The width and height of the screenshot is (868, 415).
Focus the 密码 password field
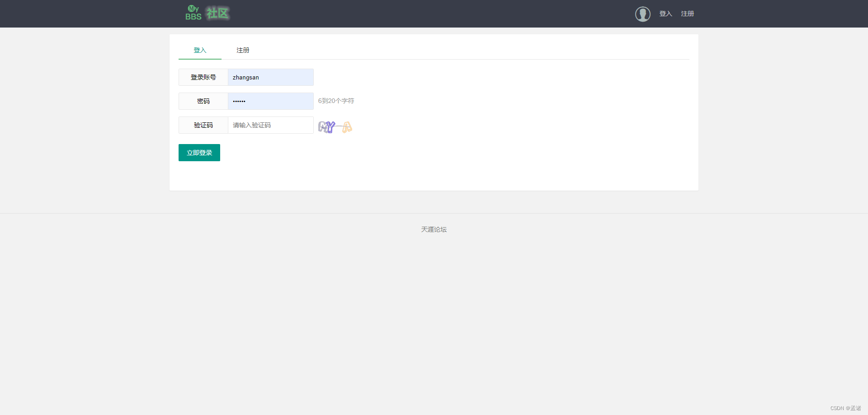270,101
